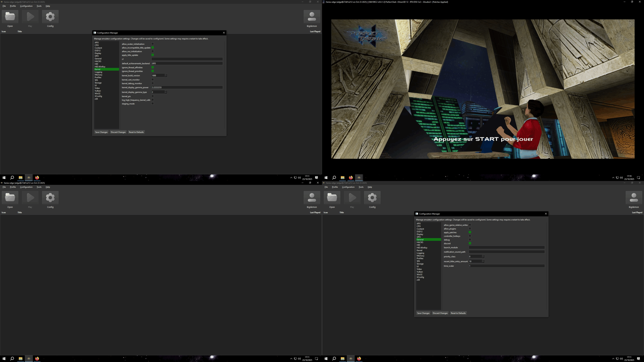Select HACKS category in the Kernel settings dialog list
The image size is (644, 362).
(98, 61)
